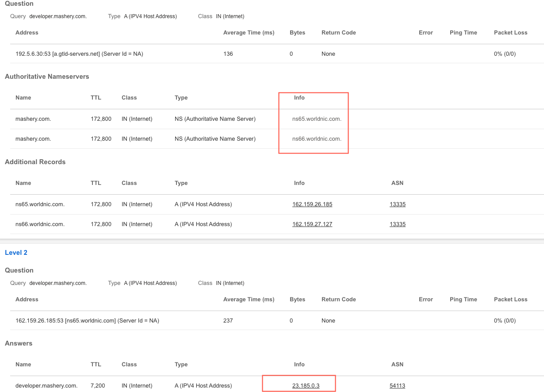Open the 23.185.0.3 answer IP link
The height and width of the screenshot is (392, 544).
(306, 386)
